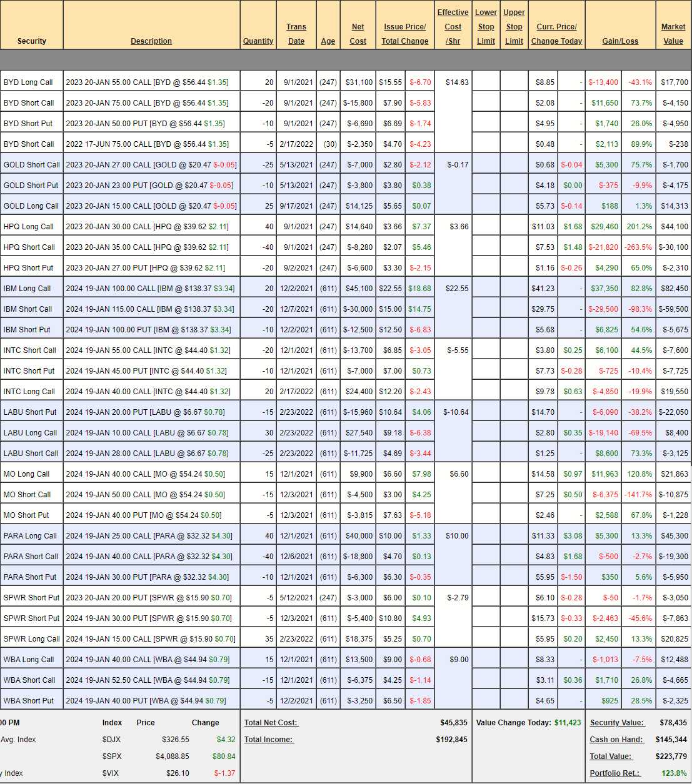
Task: Open the Cash on Hand label
Action: click(x=616, y=740)
